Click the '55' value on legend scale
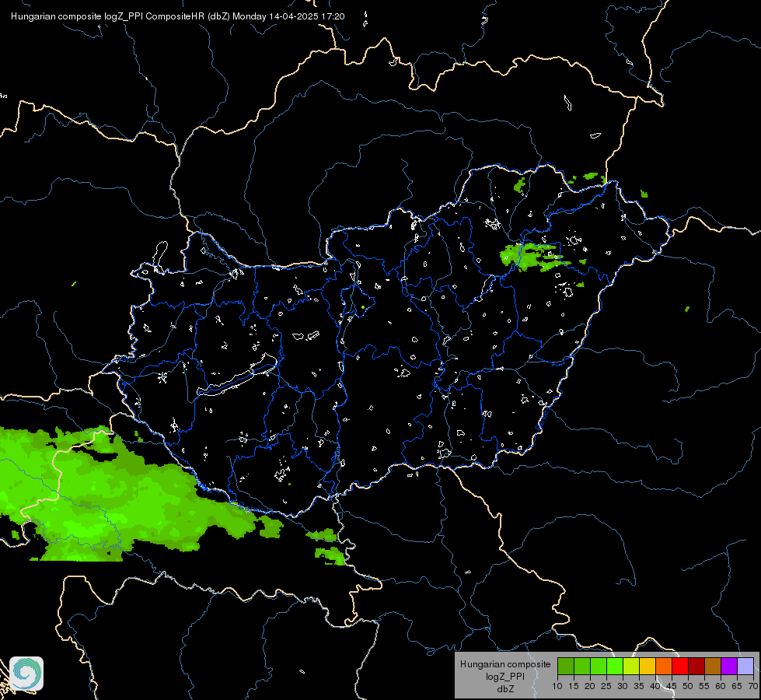 coord(704,687)
